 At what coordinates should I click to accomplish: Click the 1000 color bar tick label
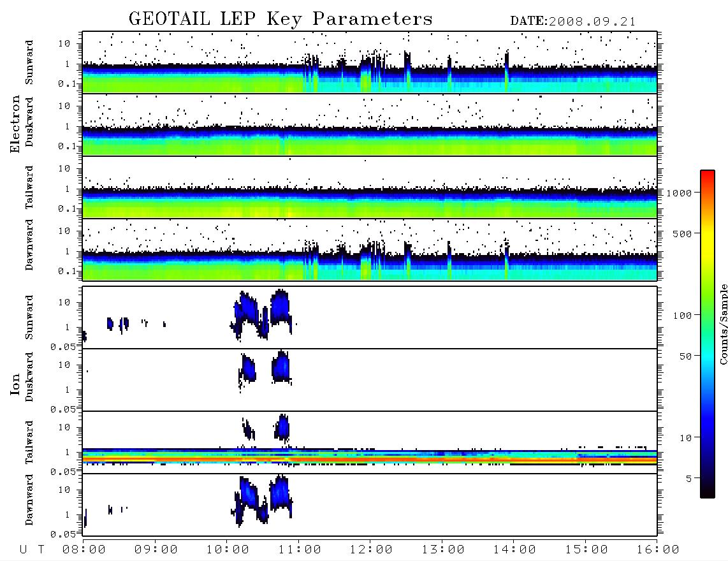point(680,193)
